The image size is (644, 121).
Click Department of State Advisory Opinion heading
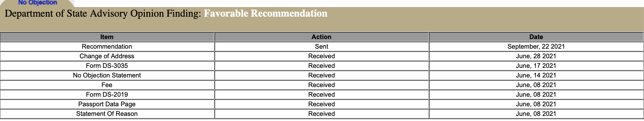point(103,13)
